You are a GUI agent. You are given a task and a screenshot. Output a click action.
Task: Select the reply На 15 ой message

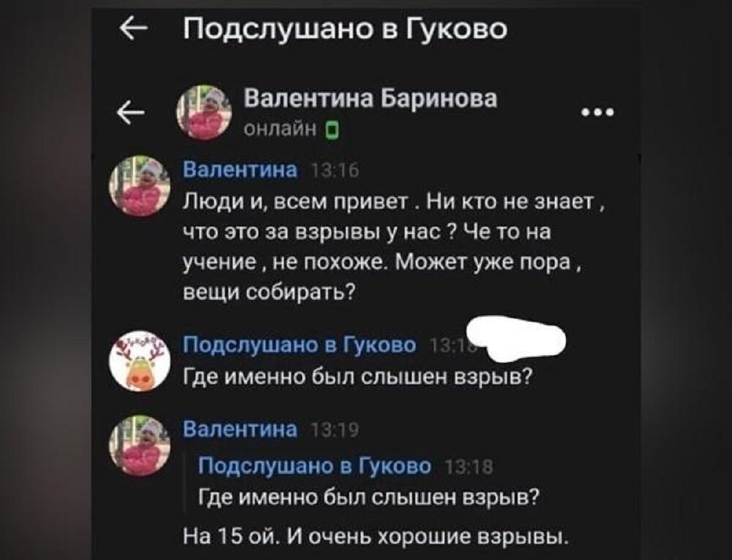(x=377, y=537)
